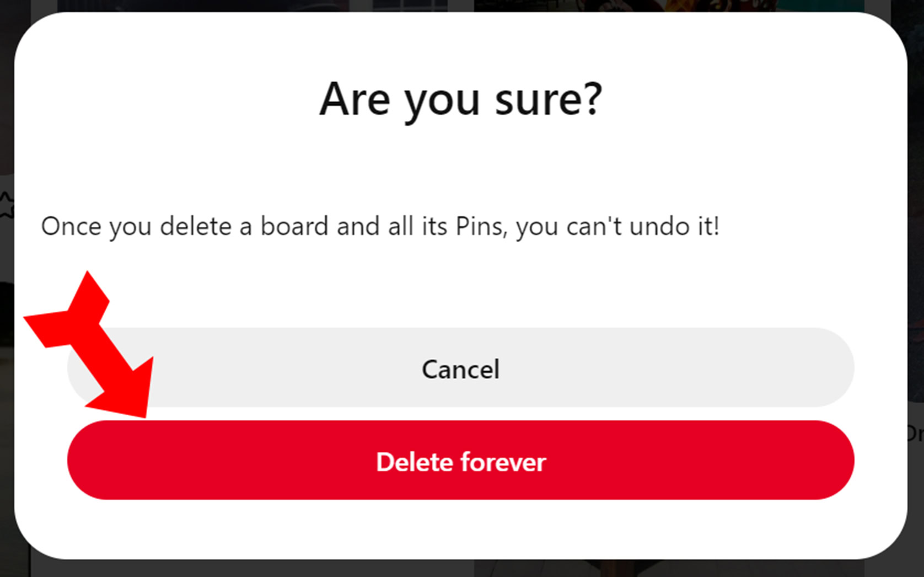This screenshot has width=924, height=577.
Task: Click the board deletion warning message
Action: tap(380, 226)
